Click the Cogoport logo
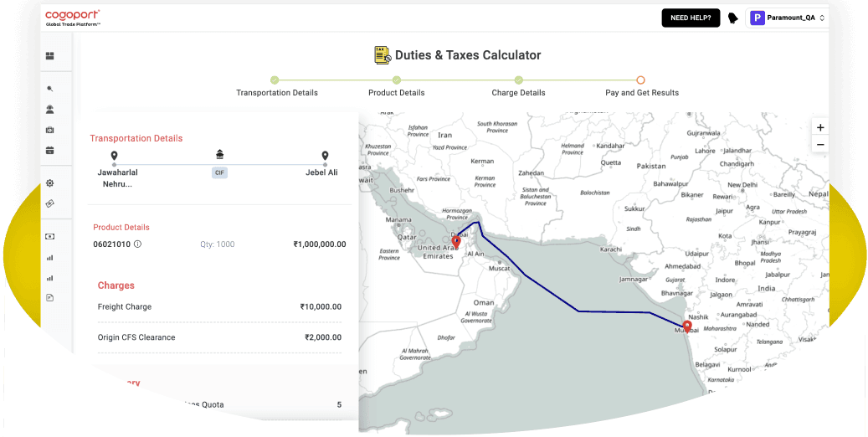Viewport: 868px width, 437px height. click(x=73, y=17)
